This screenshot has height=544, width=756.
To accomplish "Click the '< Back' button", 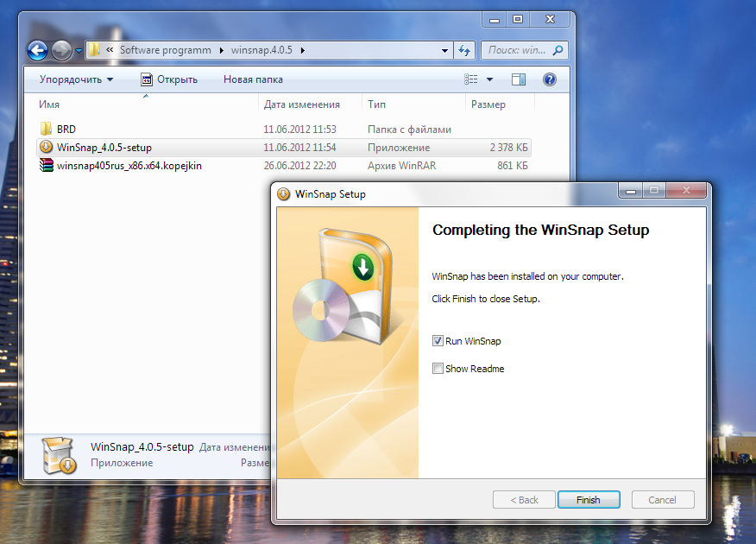I will point(524,500).
